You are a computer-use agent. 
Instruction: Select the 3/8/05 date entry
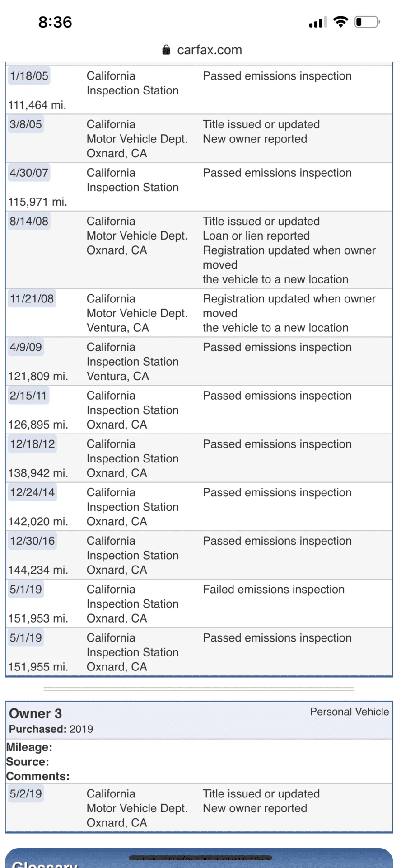coord(26,124)
